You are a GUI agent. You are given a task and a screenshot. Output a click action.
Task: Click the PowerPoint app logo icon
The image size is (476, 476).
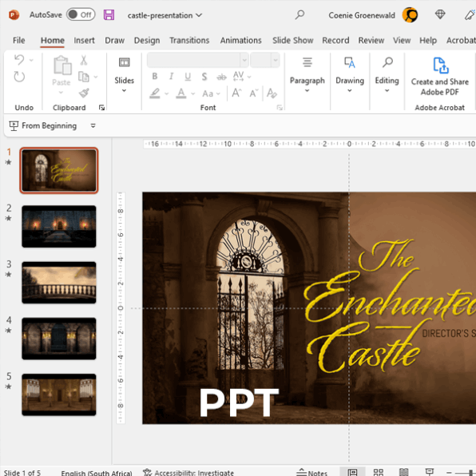[14, 15]
